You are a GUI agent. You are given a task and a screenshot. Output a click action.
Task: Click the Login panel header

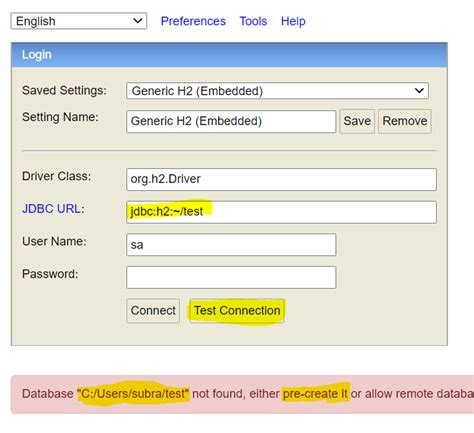click(x=229, y=55)
